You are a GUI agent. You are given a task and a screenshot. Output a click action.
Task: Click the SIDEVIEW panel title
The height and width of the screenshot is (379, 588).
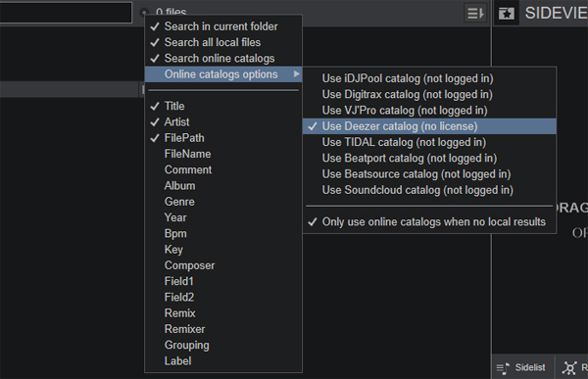pos(556,13)
